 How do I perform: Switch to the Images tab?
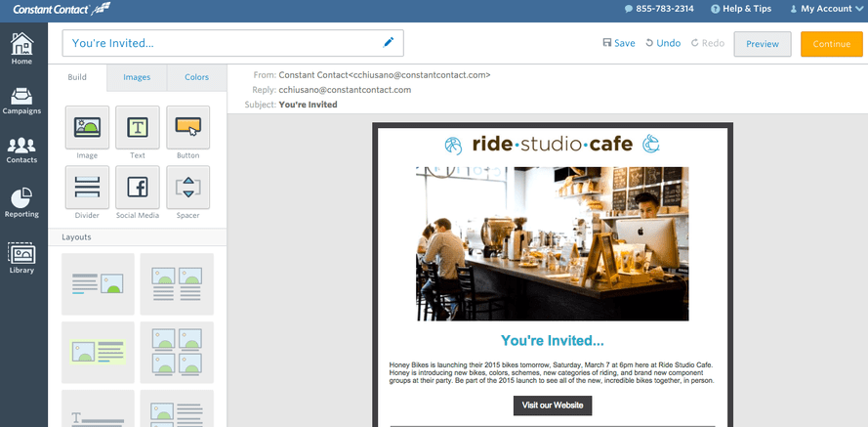pos(137,77)
